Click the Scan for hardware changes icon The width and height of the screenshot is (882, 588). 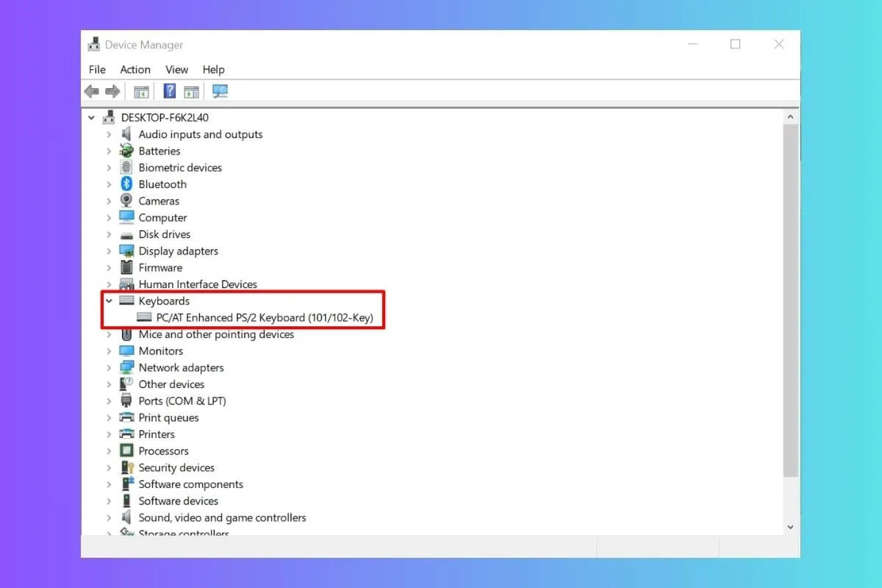pos(218,90)
